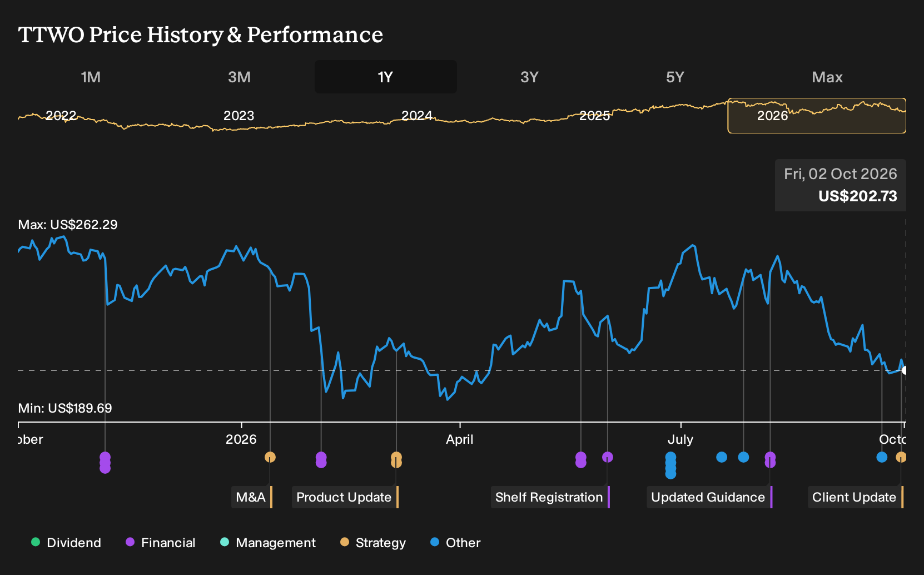Click the white endpoint dot on price line
This screenshot has height=575, width=924.
click(905, 370)
